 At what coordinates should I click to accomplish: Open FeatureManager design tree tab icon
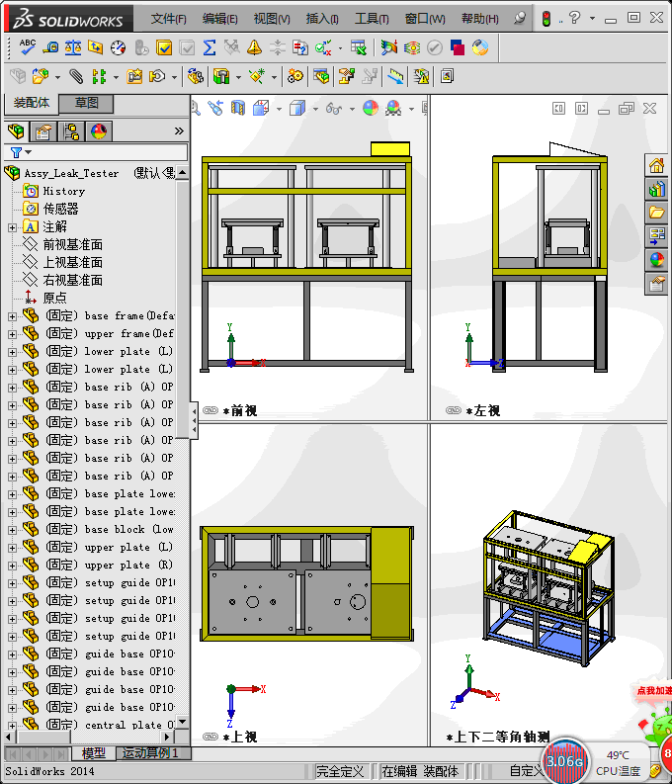[16, 131]
